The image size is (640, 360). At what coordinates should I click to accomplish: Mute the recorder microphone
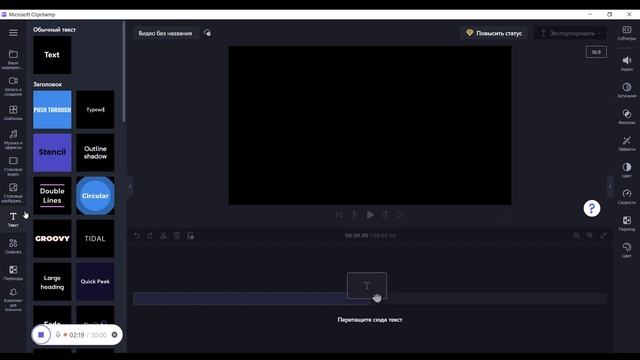point(58,335)
